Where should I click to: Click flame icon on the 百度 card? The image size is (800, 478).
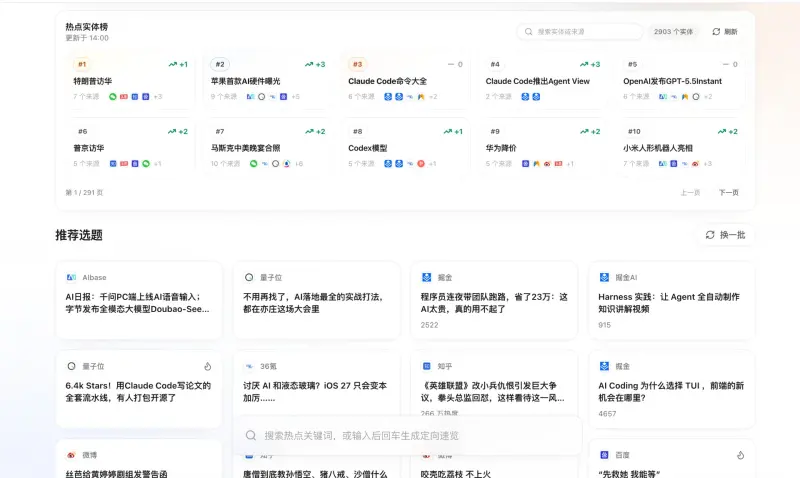point(740,455)
